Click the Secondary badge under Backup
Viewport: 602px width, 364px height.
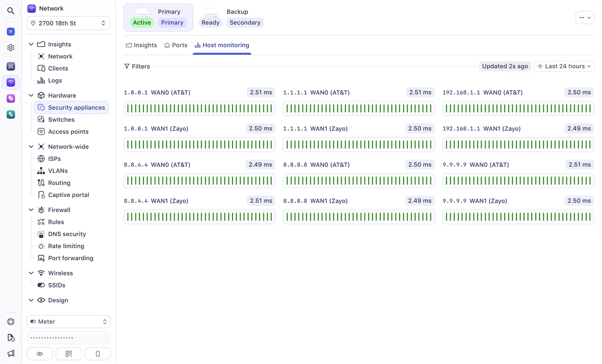click(245, 23)
